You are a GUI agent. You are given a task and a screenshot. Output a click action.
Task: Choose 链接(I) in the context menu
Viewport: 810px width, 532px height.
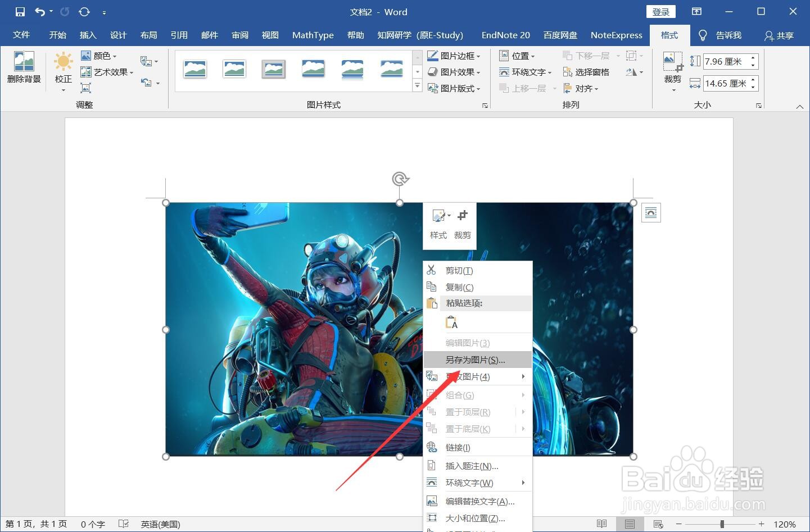(x=478, y=447)
